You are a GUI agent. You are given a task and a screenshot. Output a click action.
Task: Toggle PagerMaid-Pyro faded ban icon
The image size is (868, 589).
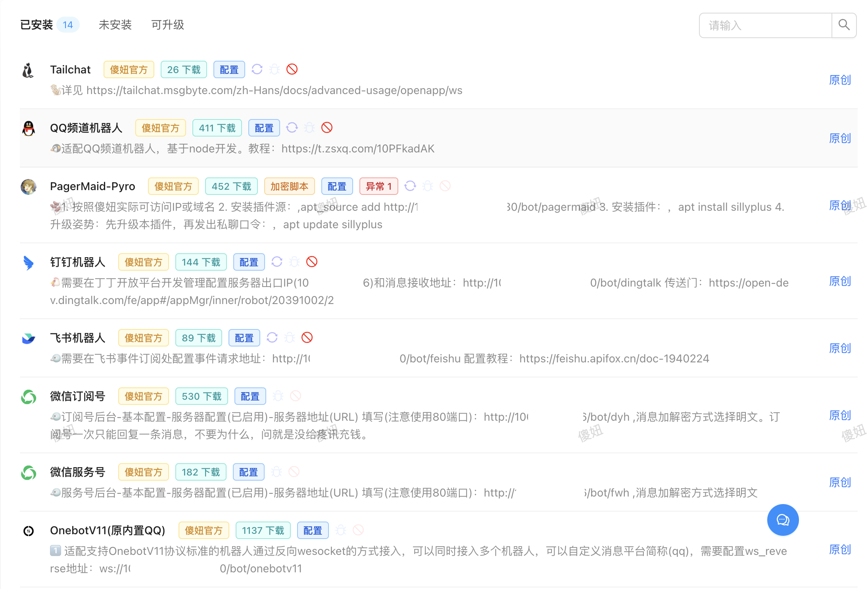point(445,186)
